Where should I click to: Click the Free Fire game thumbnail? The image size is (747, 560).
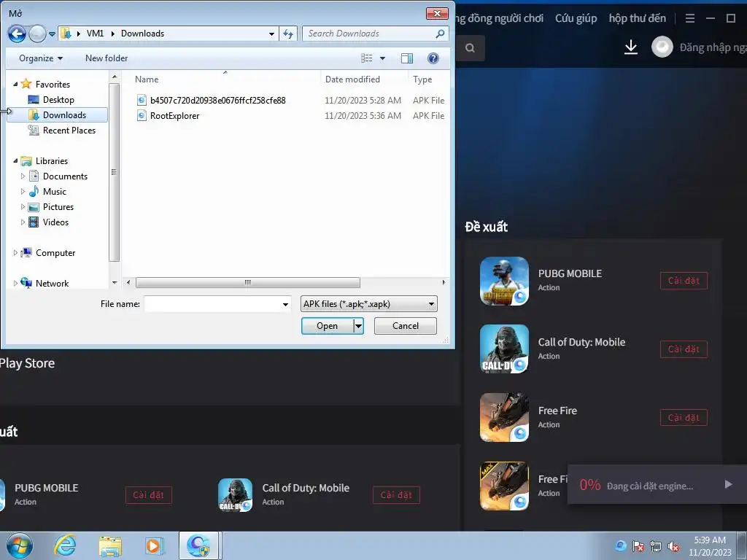coord(504,418)
